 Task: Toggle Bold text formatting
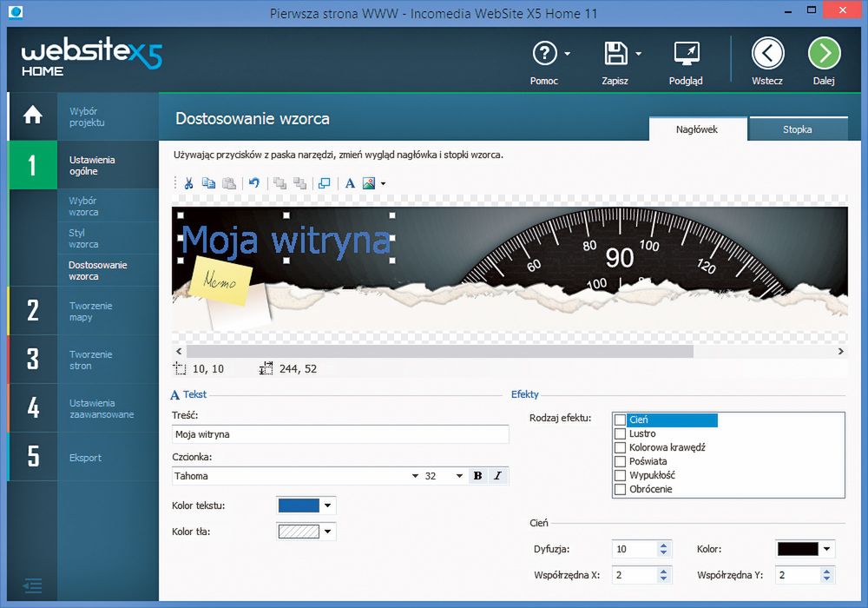(477, 476)
